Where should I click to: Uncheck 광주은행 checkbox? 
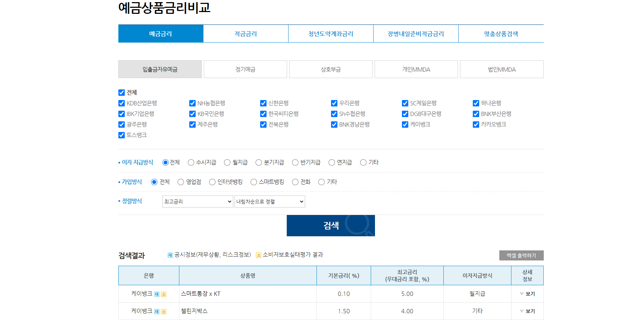[x=122, y=125]
